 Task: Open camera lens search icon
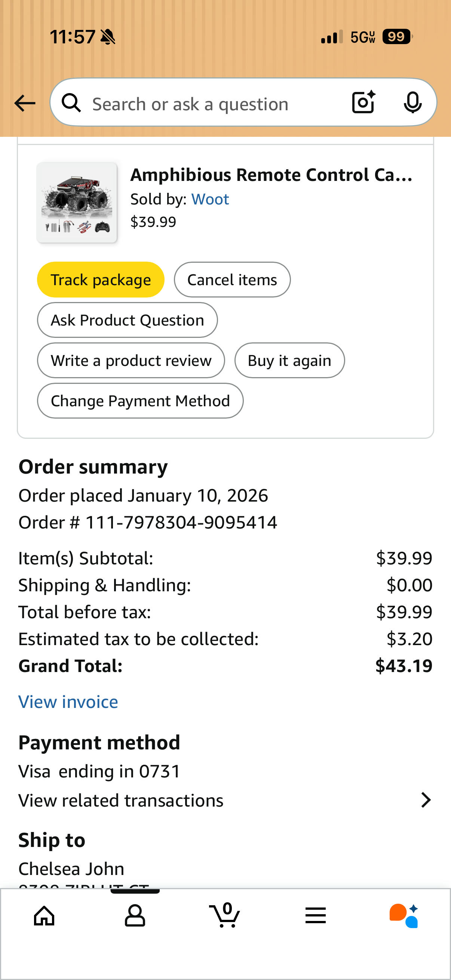point(363,102)
